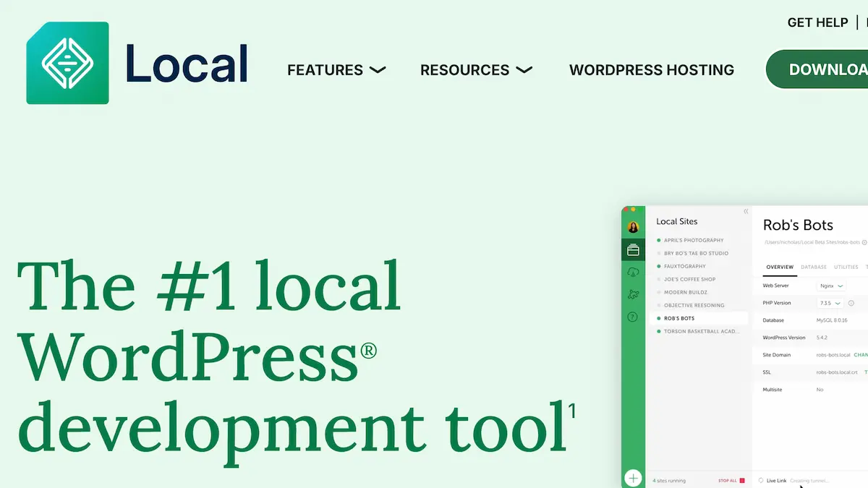Click the arrow icon after the site path

click(864, 242)
